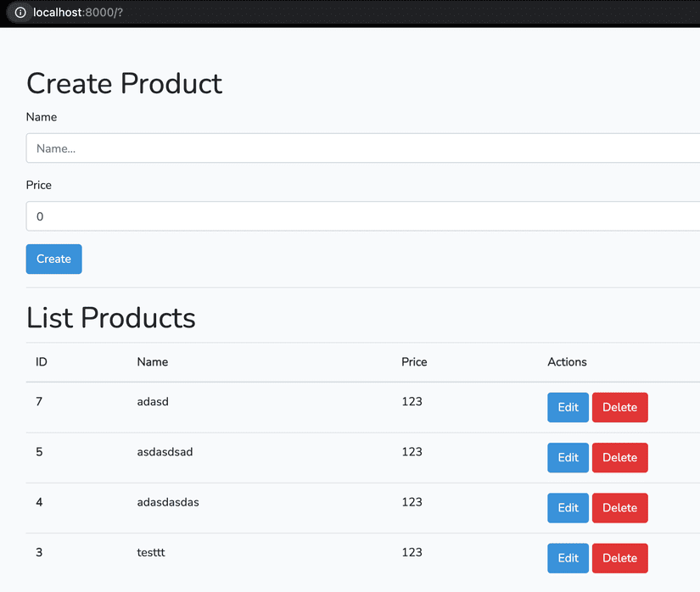Image resolution: width=700 pixels, height=592 pixels.
Task: Edit product "asdasdsad" with ID 5
Action: click(x=568, y=457)
